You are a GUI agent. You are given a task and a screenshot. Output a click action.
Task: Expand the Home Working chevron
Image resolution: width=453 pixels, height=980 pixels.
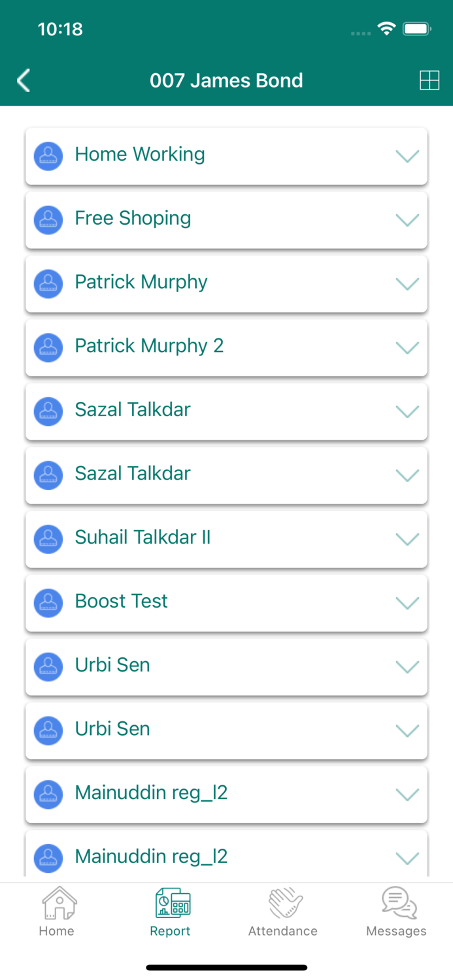pos(407,156)
